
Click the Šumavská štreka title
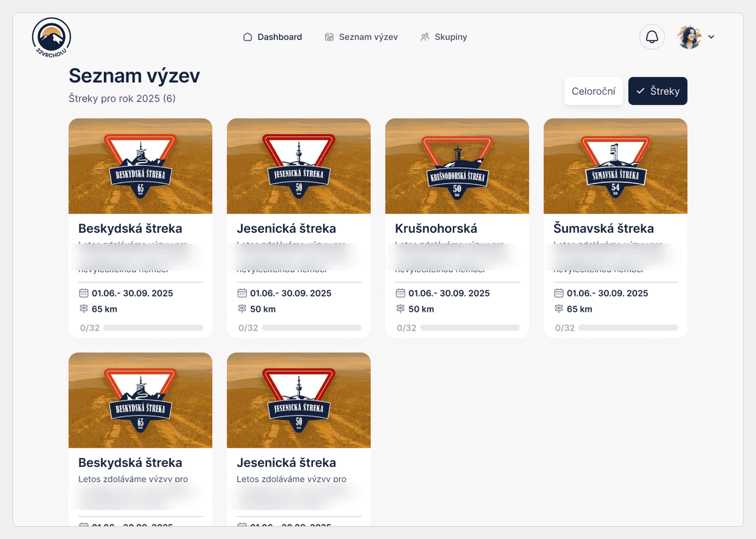pos(604,229)
